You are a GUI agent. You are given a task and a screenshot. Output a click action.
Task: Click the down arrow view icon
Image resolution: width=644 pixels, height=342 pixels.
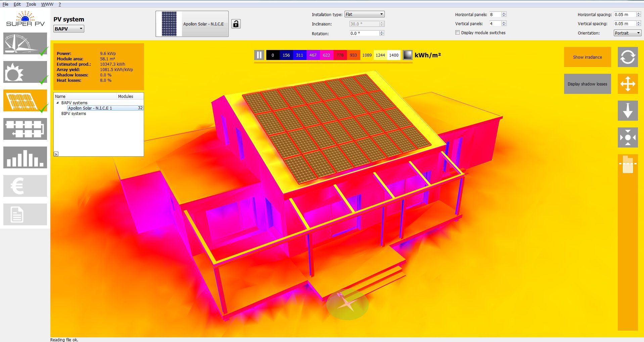click(x=628, y=111)
